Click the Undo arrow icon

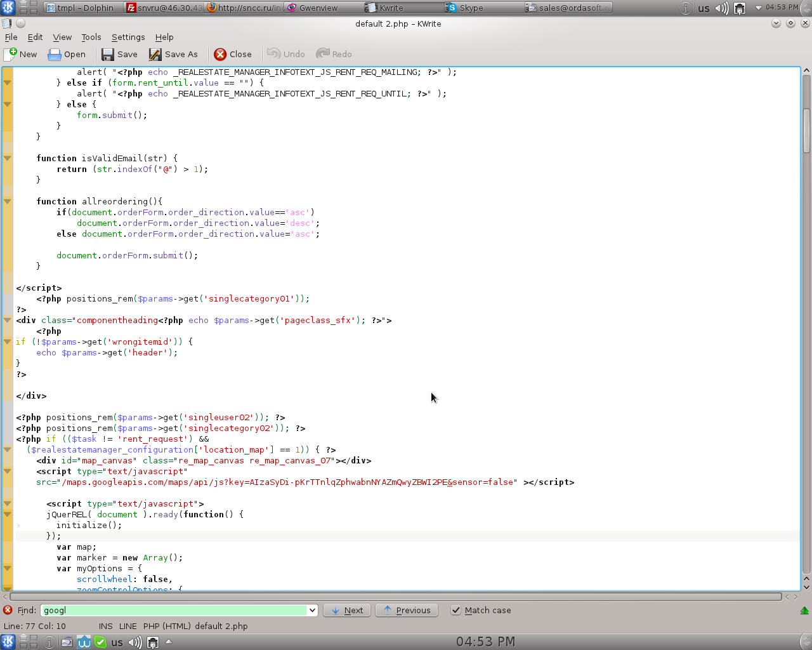274,54
